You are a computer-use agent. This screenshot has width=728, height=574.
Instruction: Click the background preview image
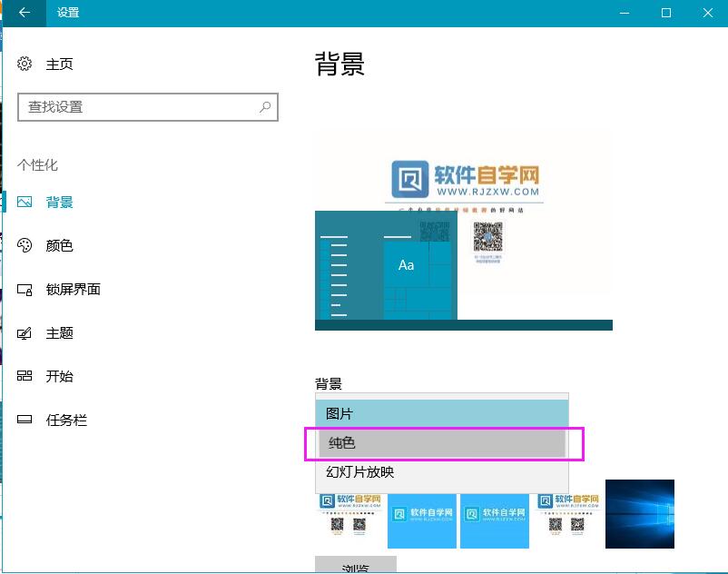[463, 232]
